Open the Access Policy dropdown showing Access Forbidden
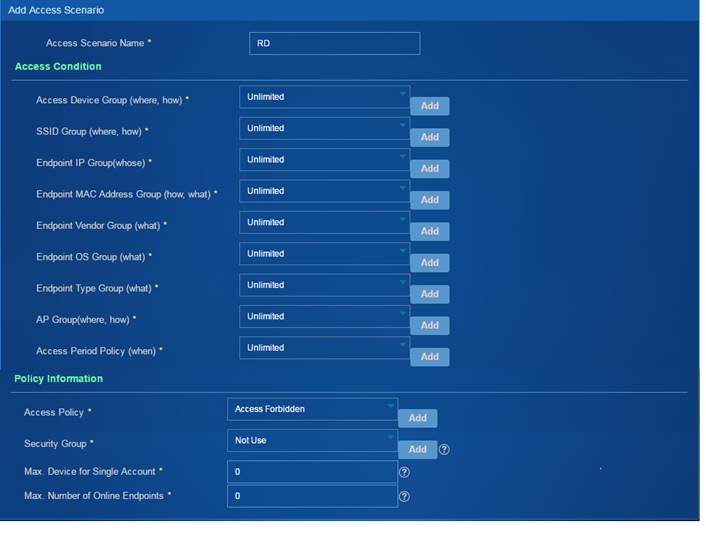706x546 pixels. coord(312,409)
